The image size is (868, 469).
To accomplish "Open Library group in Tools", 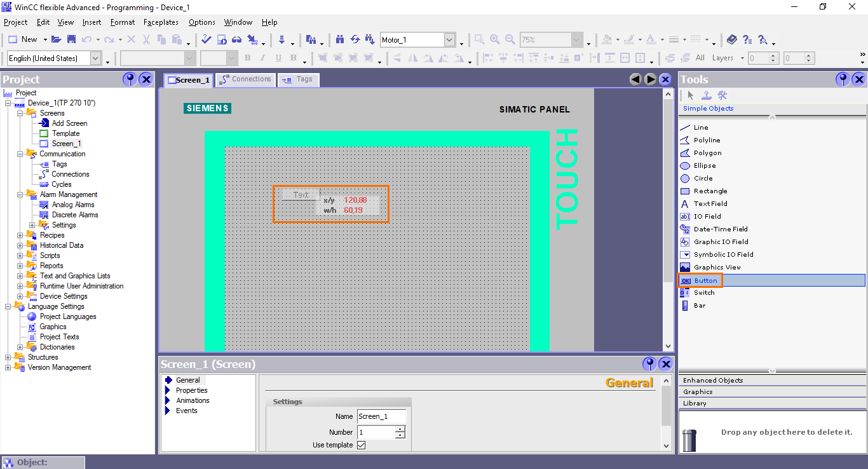I will coord(772,403).
